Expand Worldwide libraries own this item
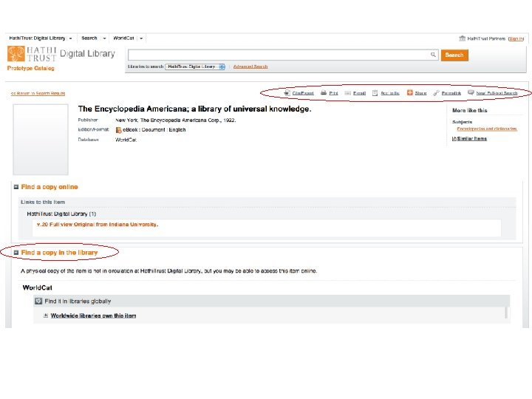 (x=46, y=316)
